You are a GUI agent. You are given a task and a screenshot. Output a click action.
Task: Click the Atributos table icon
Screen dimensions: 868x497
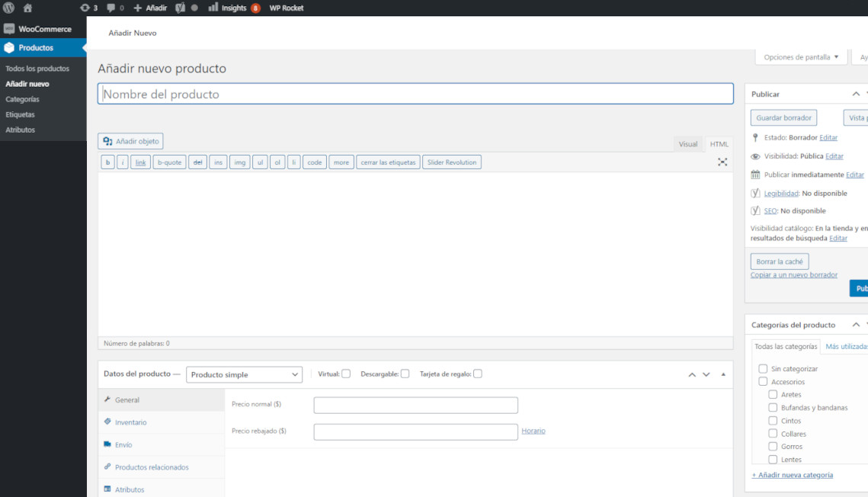(x=107, y=489)
